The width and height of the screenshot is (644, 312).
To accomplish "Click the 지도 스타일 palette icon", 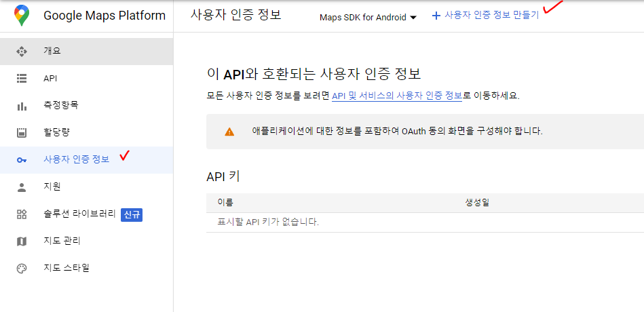I will point(21,269).
